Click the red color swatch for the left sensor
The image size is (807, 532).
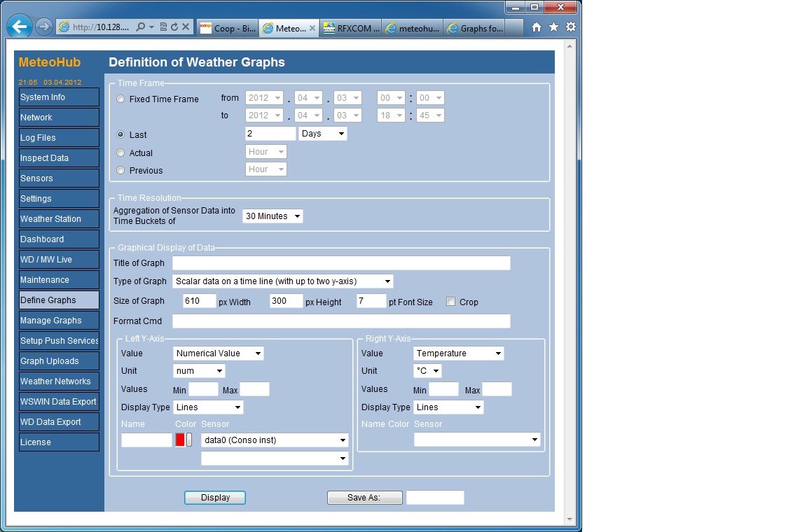[x=180, y=440]
